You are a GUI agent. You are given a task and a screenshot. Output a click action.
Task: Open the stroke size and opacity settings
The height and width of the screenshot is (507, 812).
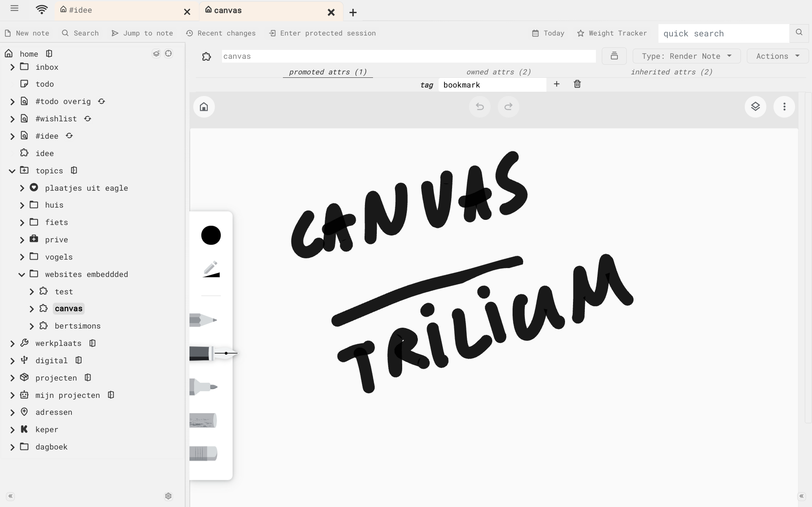coord(211,269)
